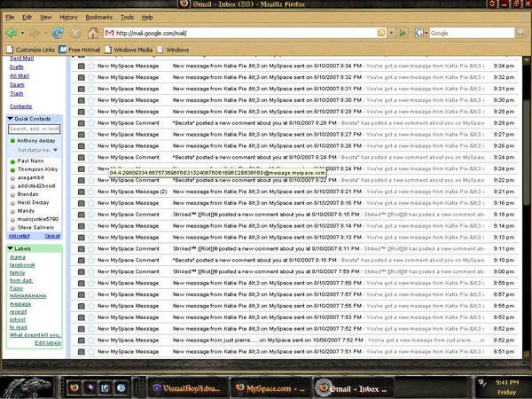This screenshot has width=532, height=399.
Task: Select checkbox for 9:34 pm message
Action: coord(81,66)
